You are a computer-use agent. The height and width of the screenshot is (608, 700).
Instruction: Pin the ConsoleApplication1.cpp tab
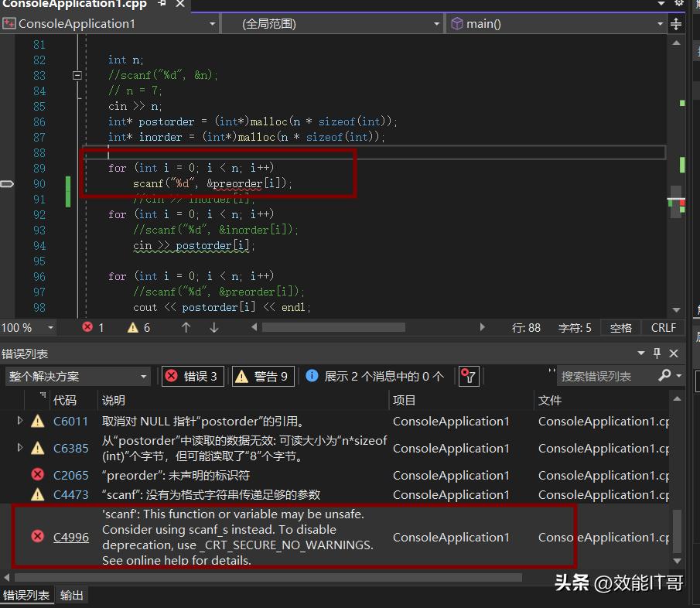click(162, 4)
